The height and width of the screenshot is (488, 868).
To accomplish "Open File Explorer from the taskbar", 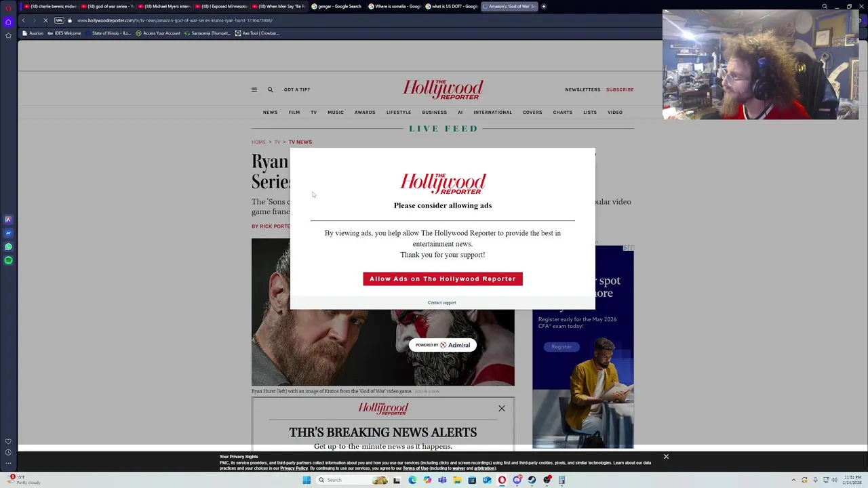I will (x=457, y=480).
